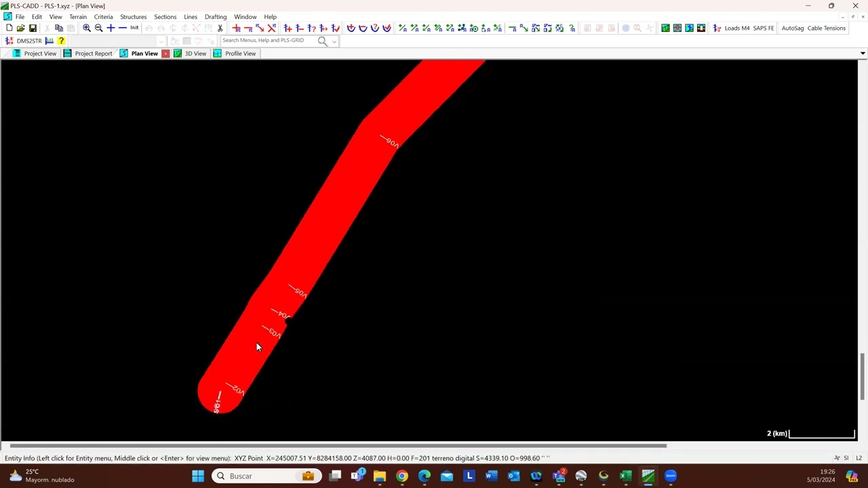
Task: Click the yellow help question-mark icon
Action: click(x=61, y=41)
